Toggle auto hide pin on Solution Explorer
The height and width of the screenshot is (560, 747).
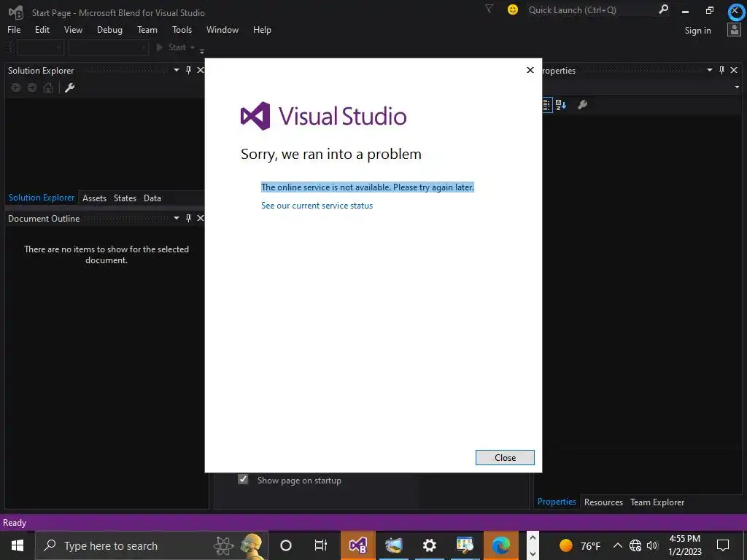(x=188, y=70)
